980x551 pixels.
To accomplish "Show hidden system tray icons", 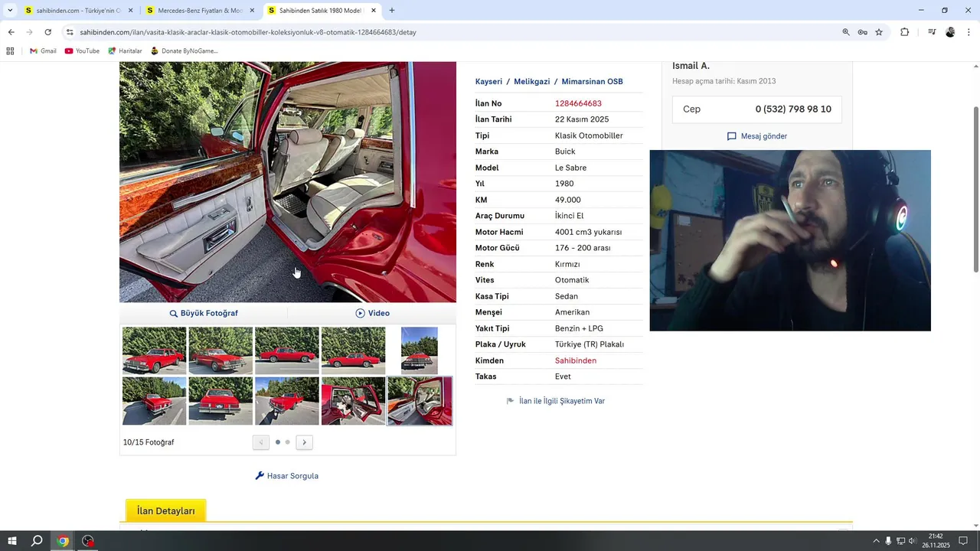I will click(x=876, y=541).
